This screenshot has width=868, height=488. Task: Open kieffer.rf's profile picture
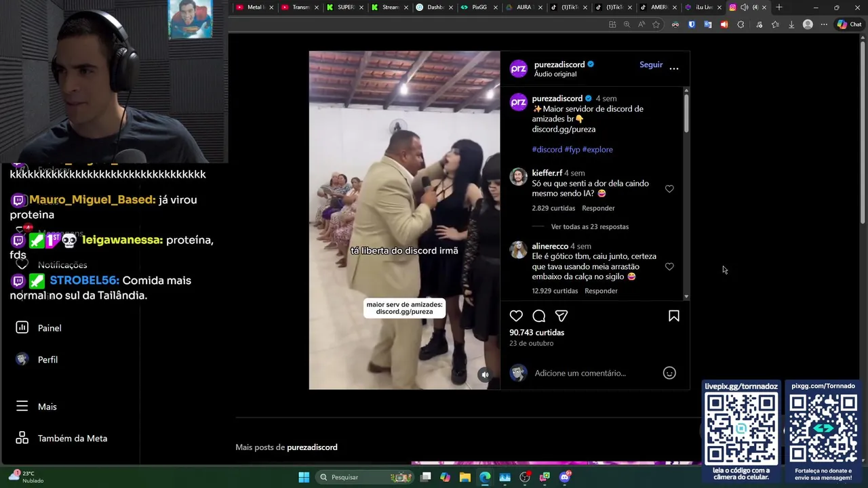click(519, 177)
